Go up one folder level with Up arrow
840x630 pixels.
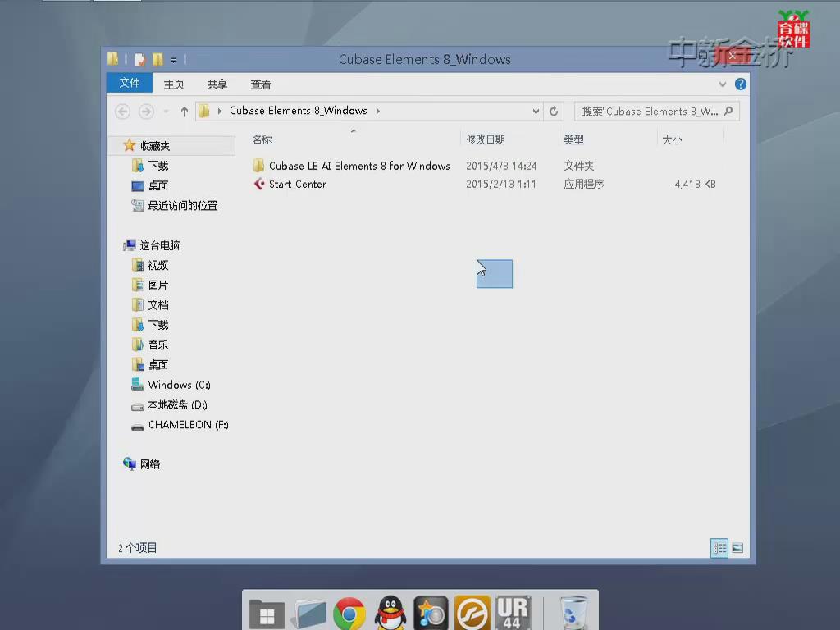(185, 112)
